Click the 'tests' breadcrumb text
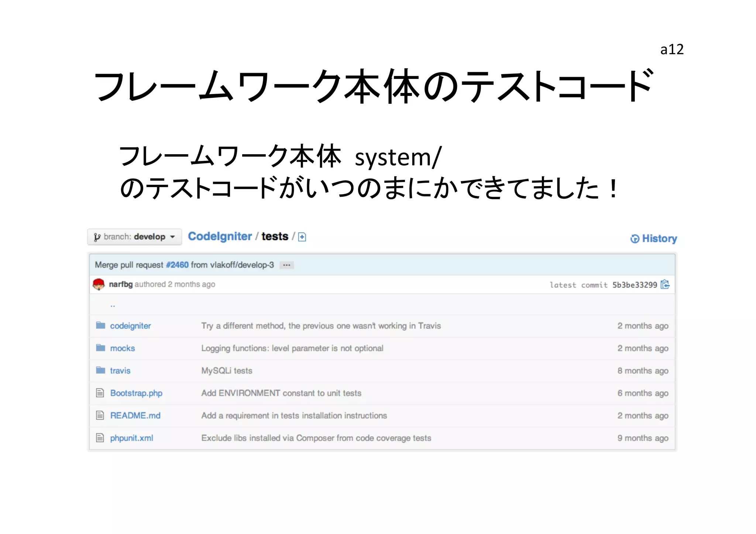Image resolution: width=756 pixels, height=534 pixels. (275, 236)
